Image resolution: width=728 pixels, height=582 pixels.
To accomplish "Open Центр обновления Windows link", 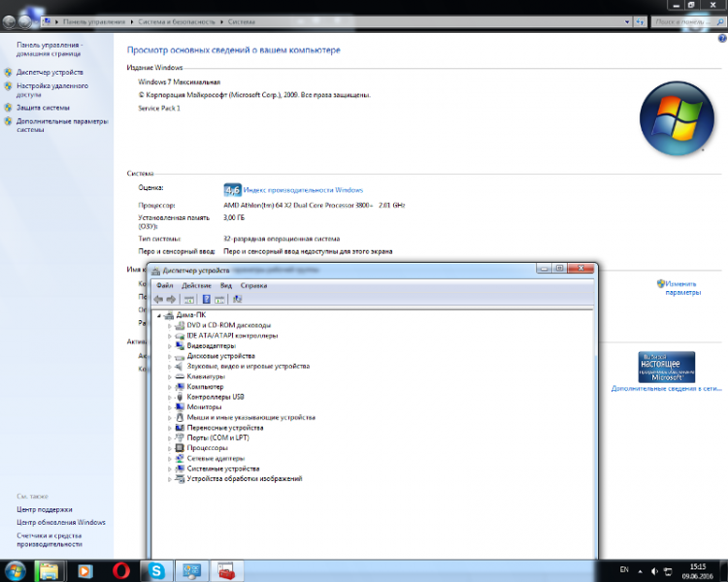I will point(60,522).
